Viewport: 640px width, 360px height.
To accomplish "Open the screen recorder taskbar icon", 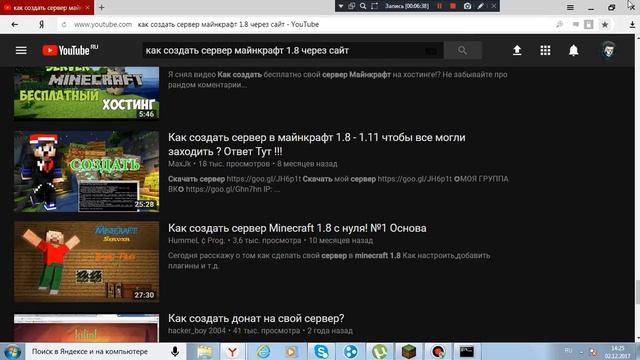I will pyautogui.click(x=438, y=351).
